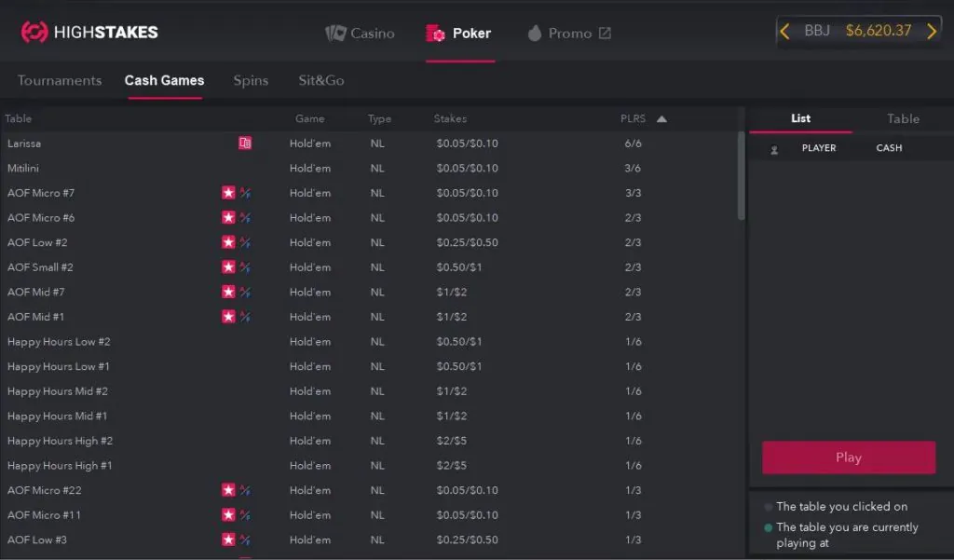The width and height of the screenshot is (954, 560).
Task: Show previous jackpot with left arrow
Action: 784,31
